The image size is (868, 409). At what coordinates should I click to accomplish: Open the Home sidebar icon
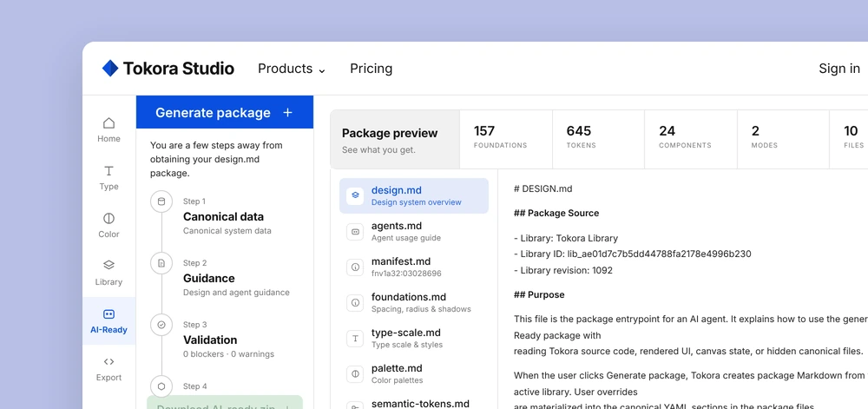pos(109,122)
